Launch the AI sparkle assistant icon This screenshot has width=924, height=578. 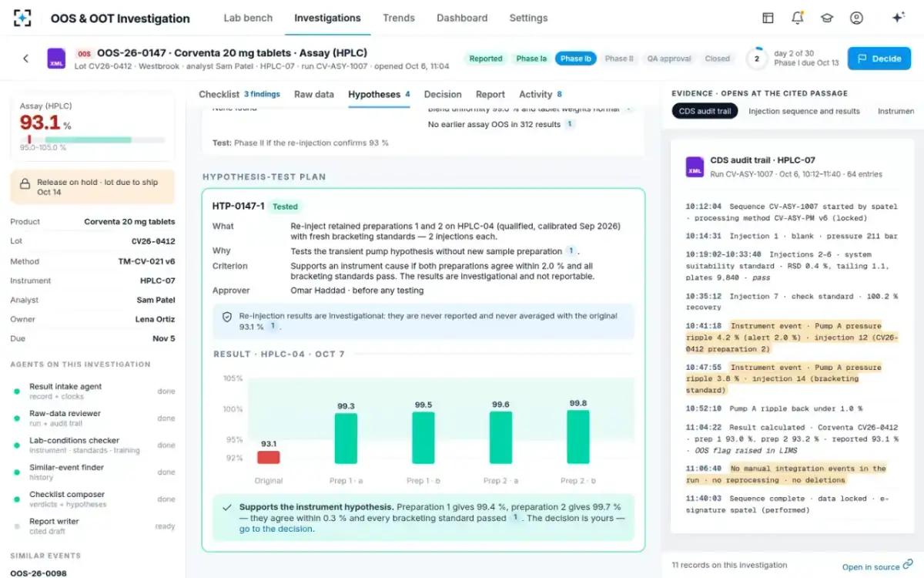898,18
